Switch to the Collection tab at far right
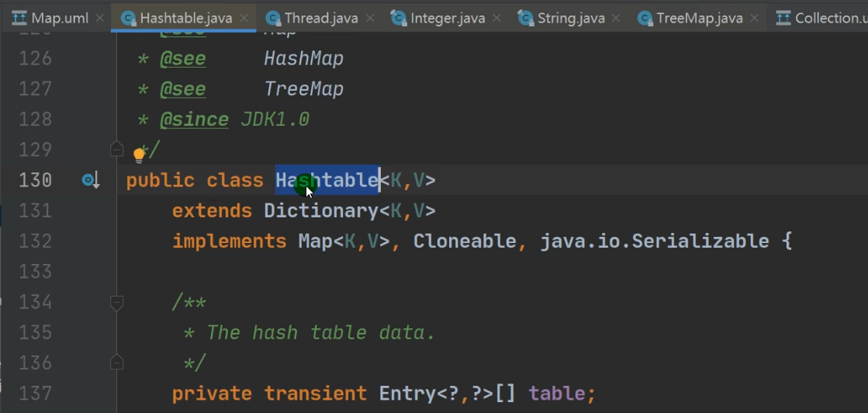The height and width of the screenshot is (413, 868). 826,18
